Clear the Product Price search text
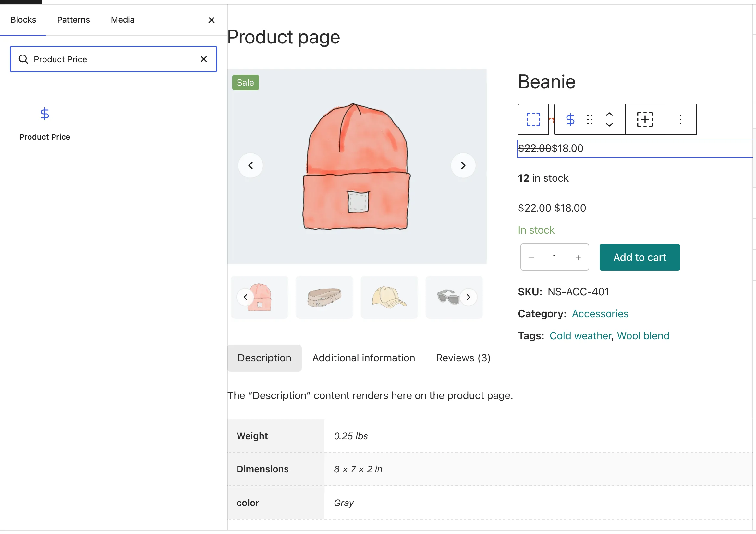Screen dimensions: 756x534 204,59
